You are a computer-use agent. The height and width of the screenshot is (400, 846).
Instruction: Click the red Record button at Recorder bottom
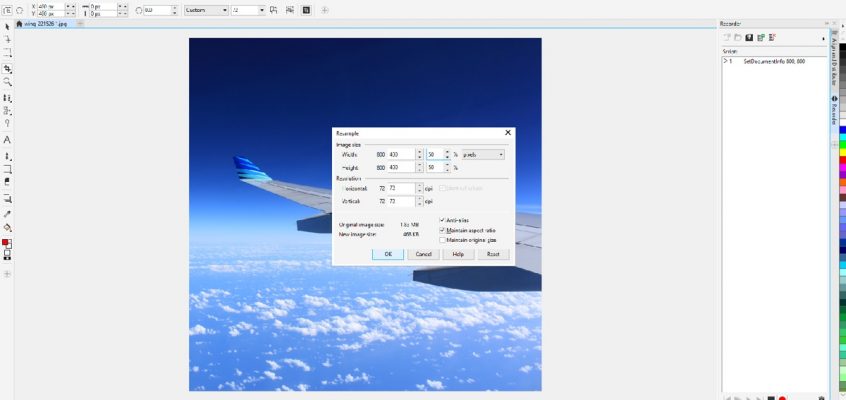point(782,398)
